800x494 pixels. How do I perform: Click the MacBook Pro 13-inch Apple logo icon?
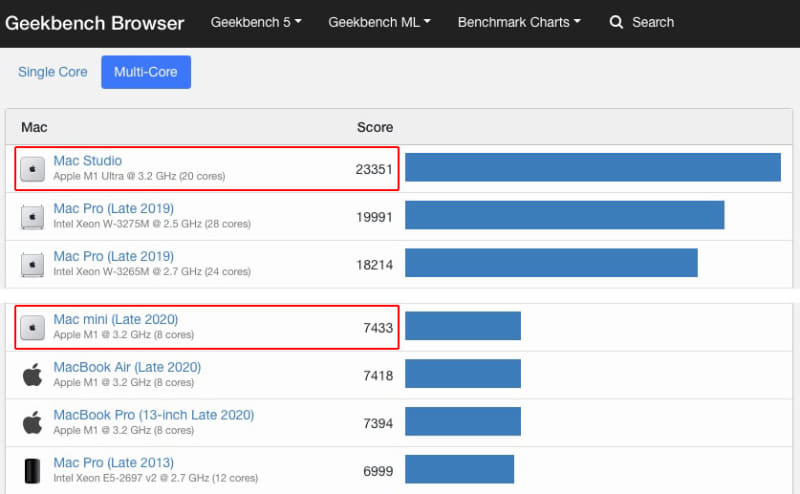[x=32, y=423]
